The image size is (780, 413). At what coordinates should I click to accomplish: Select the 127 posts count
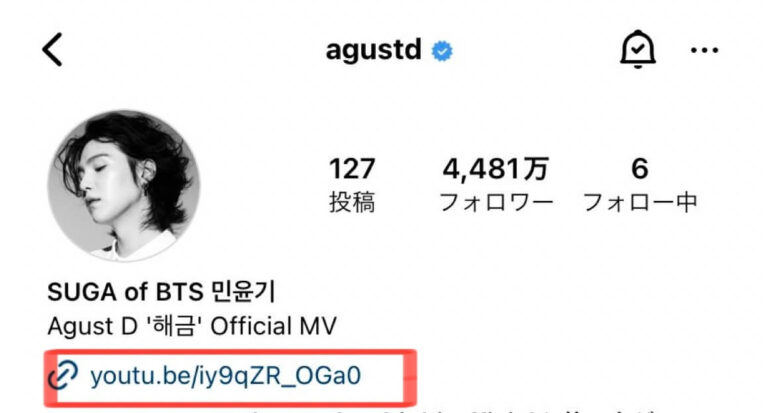(x=352, y=169)
